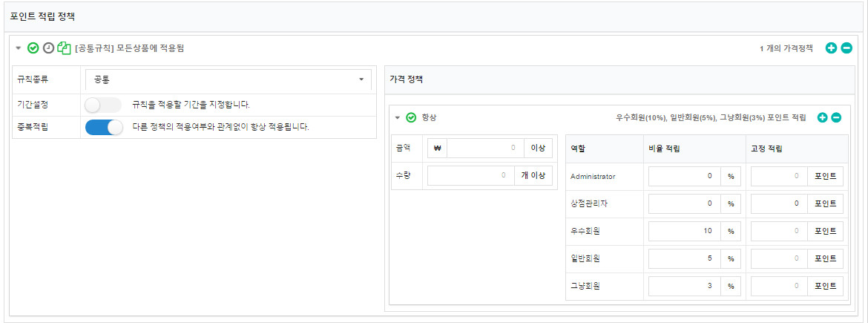Click 상점관리자 fixed point field
This screenshot has height=323, width=868.
pos(779,203)
